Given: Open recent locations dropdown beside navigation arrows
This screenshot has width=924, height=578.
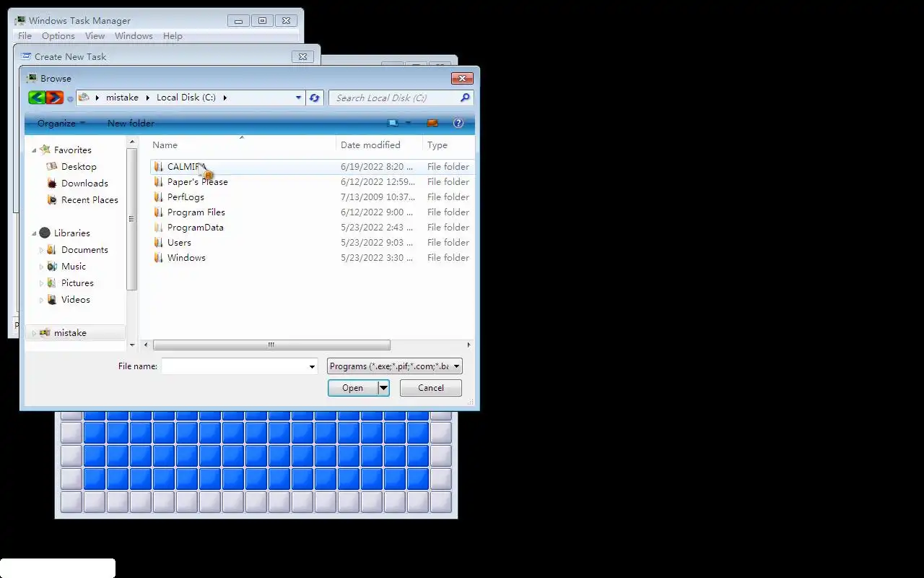Looking at the screenshot, I should click(70, 98).
